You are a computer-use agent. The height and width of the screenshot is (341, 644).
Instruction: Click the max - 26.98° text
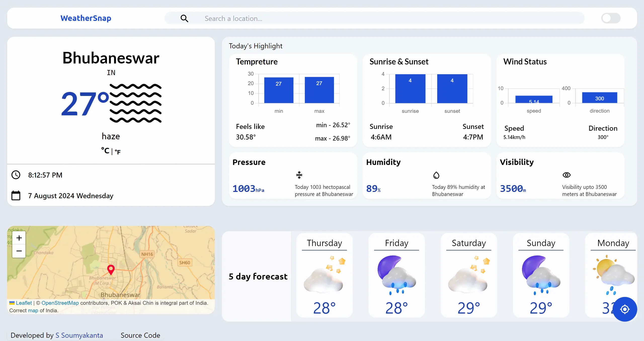[x=333, y=138]
